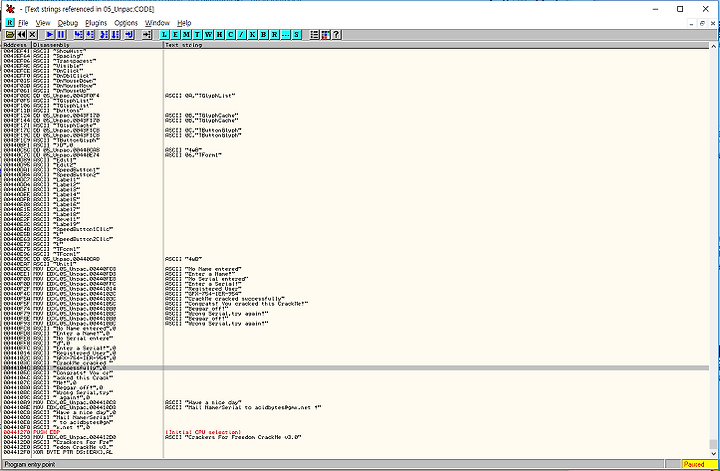Sort by the Address column header

(x=17, y=45)
